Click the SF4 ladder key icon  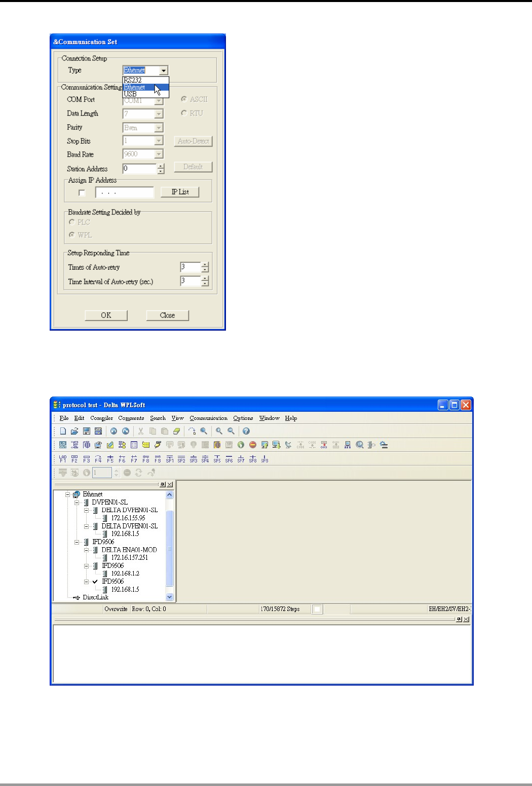click(205, 459)
